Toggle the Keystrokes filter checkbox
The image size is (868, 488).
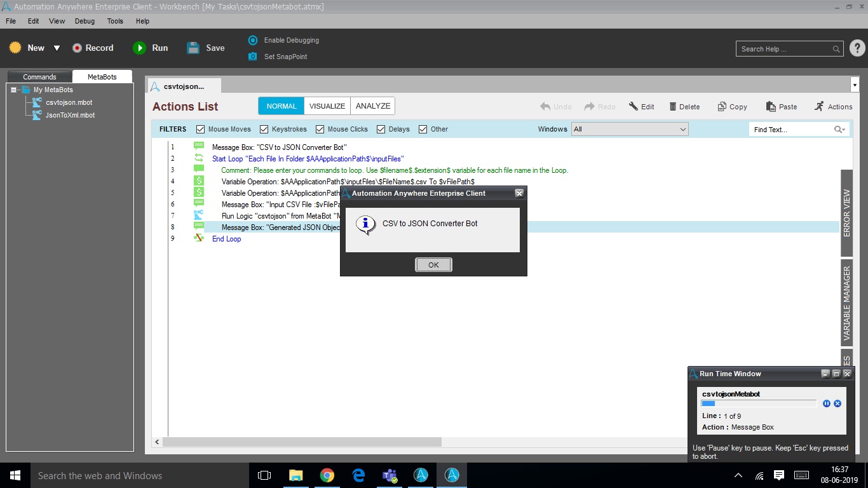point(264,129)
